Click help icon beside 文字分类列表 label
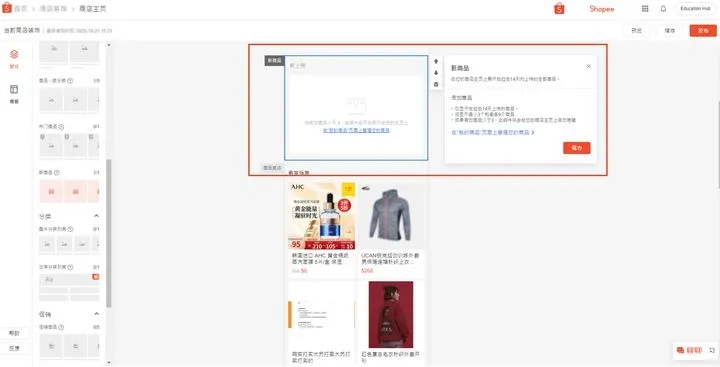720x367 pixels. 70,267
